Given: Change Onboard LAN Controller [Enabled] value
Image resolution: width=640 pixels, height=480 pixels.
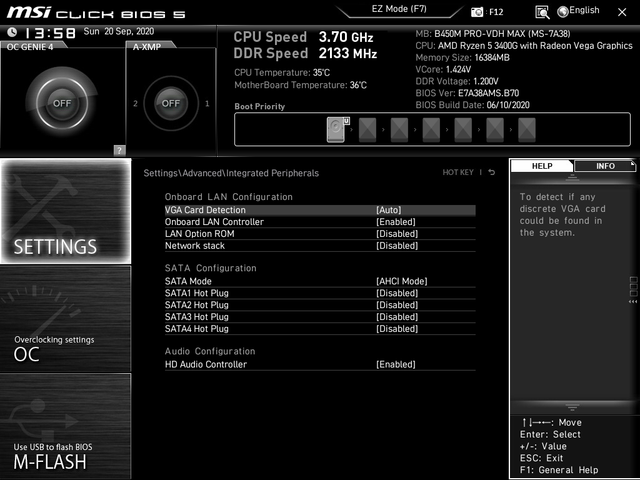Looking at the screenshot, I should pos(396,222).
